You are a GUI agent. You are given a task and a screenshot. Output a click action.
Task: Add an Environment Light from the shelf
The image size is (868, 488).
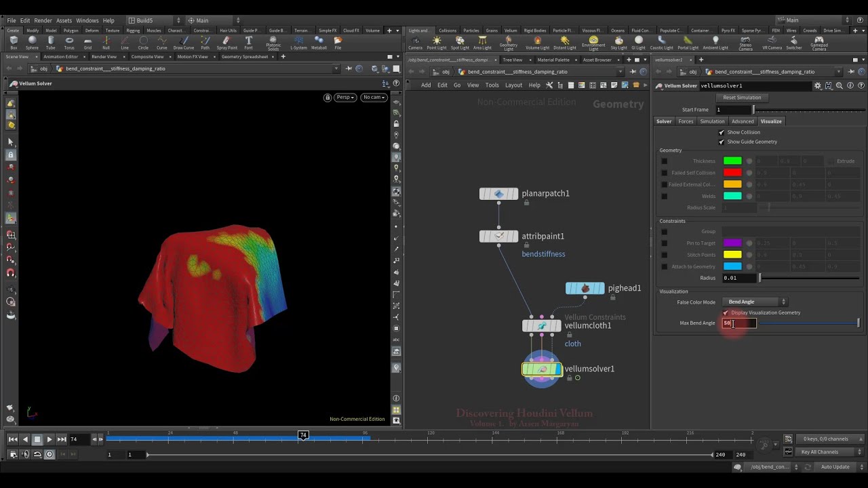(x=593, y=43)
